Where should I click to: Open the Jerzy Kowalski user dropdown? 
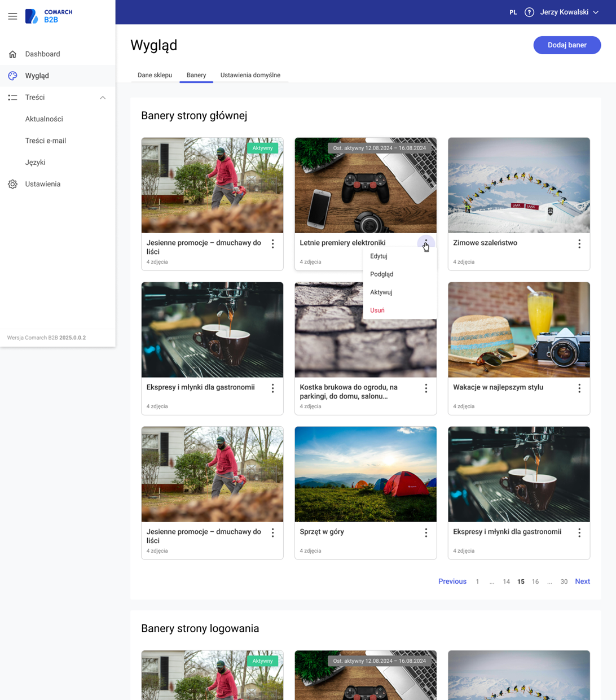click(x=569, y=12)
